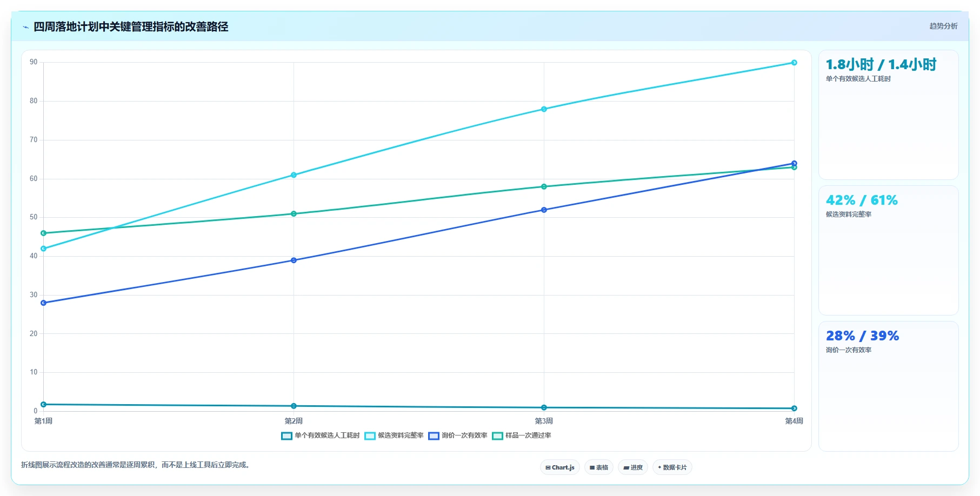Click the 1.8小时 / 1.4小时 card value

click(x=881, y=65)
